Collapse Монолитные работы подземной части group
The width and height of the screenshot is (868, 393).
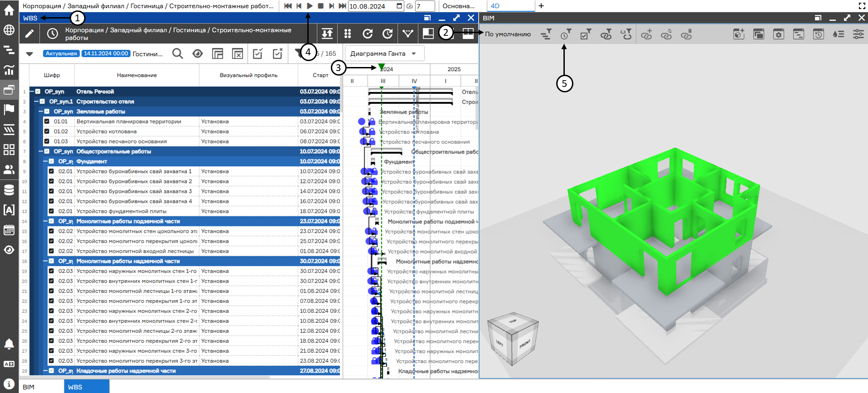point(45,221)
